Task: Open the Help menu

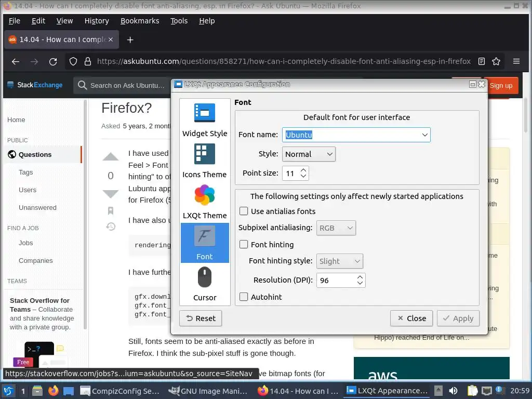Action: [207, 21]
